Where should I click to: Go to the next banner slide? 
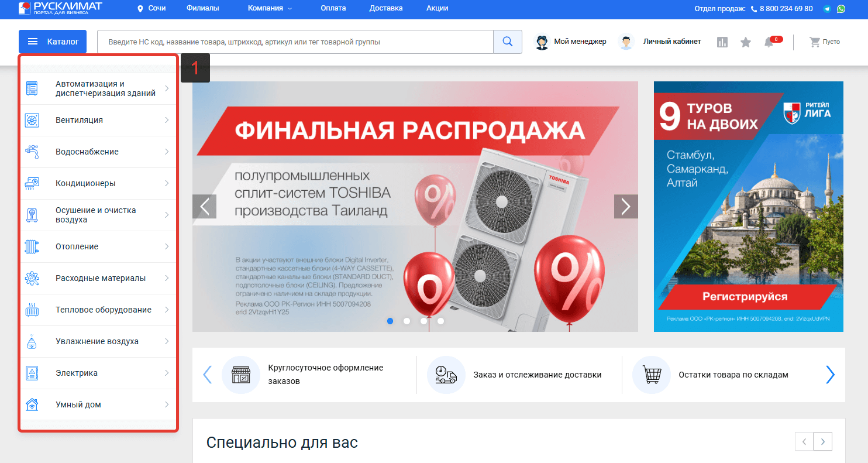click(x=626, y=206)
